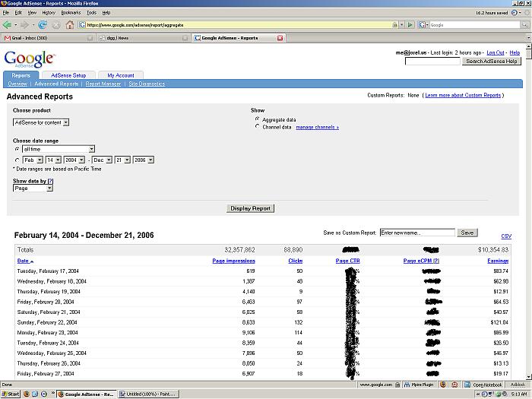This screenshot has height=399, width=532.
Task: Click the green Go arrow beside address bar
Action: 410,25
